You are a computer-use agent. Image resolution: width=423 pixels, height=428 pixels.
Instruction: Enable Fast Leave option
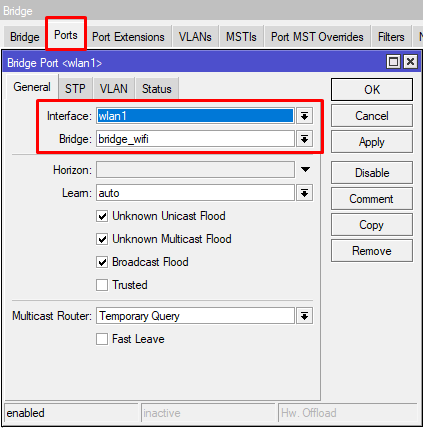[x=102, y=339]
